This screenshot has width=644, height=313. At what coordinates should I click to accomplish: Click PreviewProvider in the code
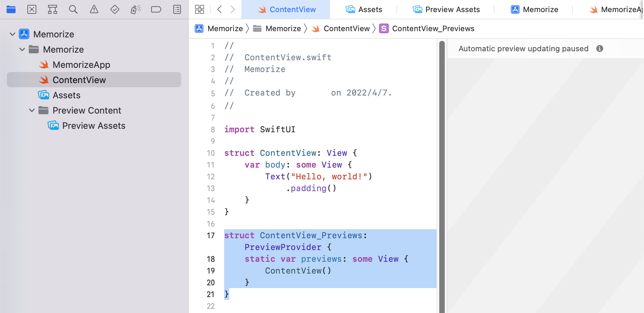pyautogui.click(x=283, y=247)
